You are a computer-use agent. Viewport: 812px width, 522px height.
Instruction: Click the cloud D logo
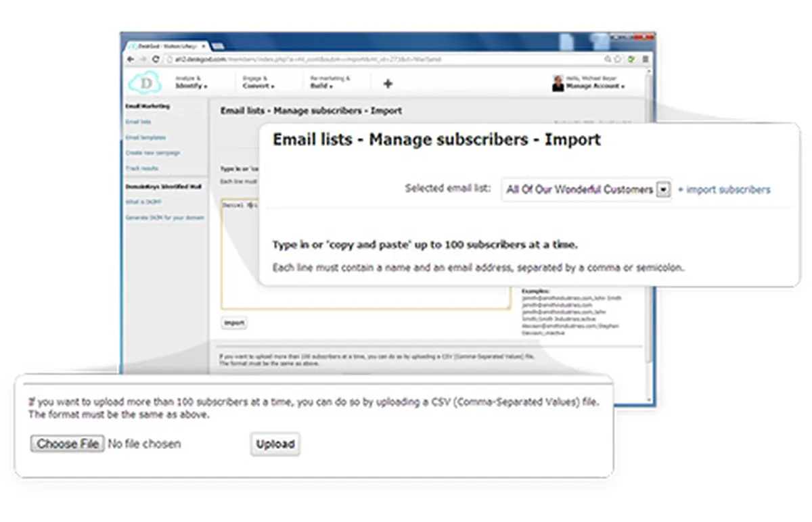pyautogui.click(x=144, y=83)
